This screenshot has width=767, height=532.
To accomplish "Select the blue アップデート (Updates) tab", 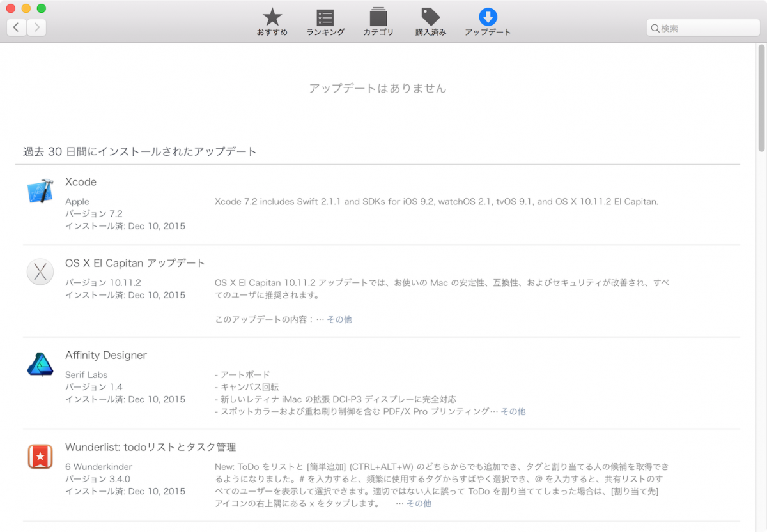I will [487, 21].
